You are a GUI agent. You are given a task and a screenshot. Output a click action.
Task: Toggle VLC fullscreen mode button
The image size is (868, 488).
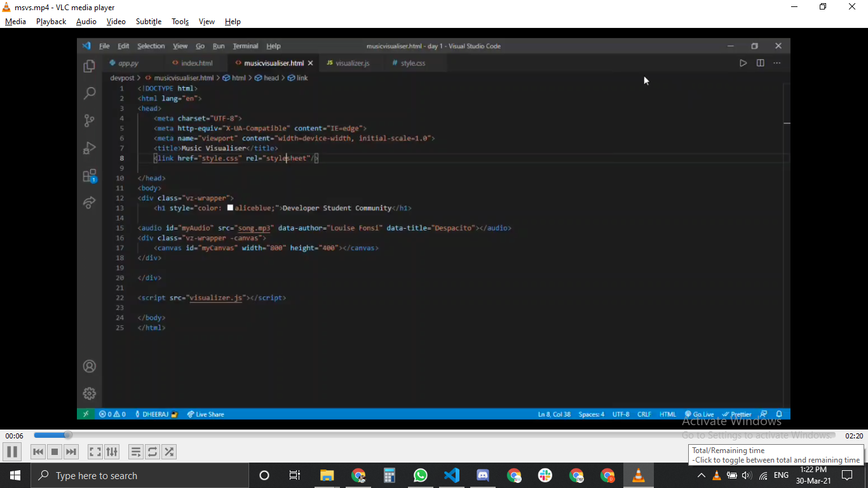click(x=95, y=452)
